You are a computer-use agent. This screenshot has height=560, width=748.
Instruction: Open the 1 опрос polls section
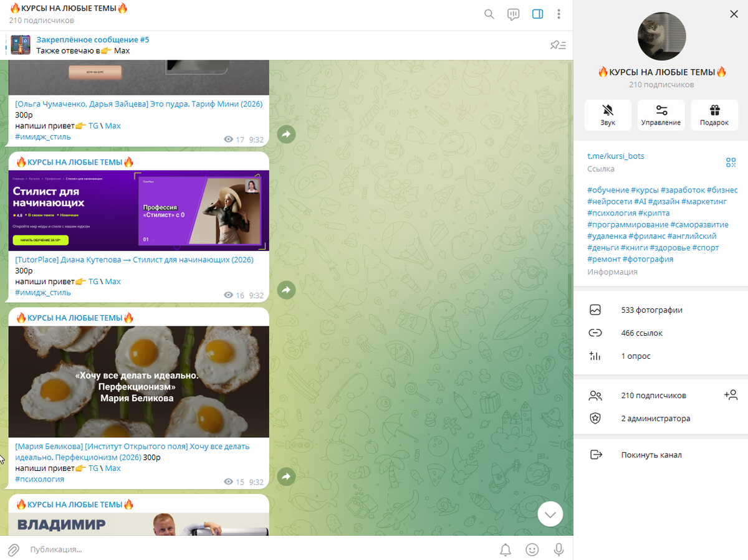point(661,356)
